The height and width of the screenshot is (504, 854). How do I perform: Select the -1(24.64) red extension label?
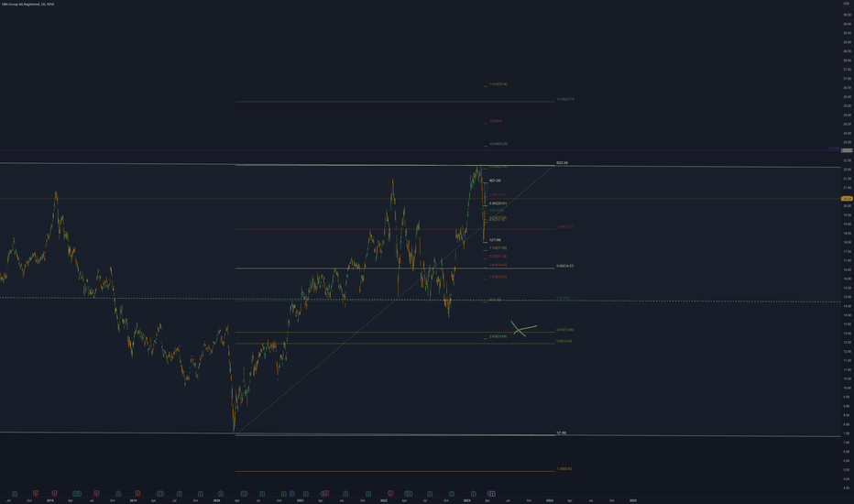coord(496,121)
